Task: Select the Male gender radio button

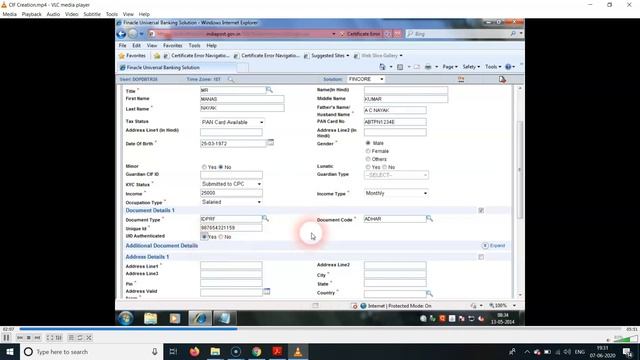Action: (368, 143)
